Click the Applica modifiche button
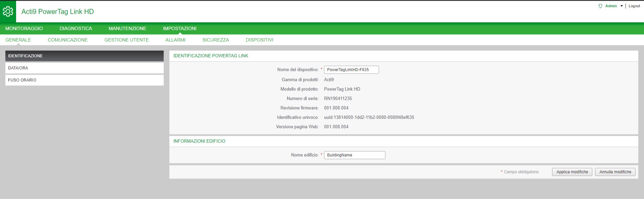644x199 pixels. point(572,172)
